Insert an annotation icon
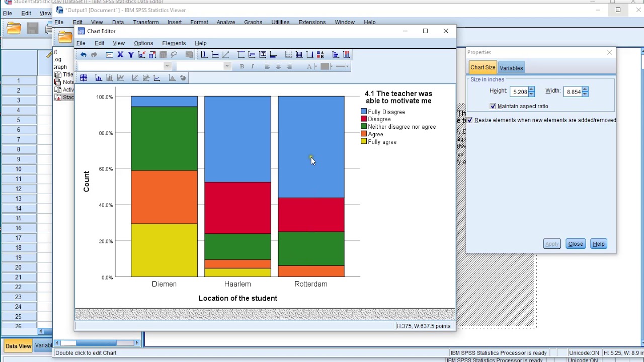 [252, 54]
